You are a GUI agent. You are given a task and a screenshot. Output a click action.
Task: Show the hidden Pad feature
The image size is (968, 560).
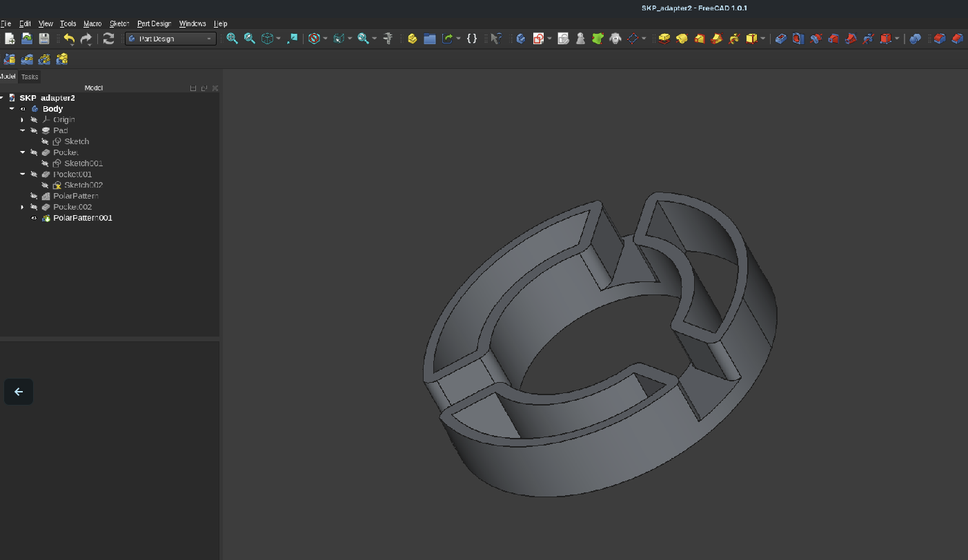[x=34, y=130]
